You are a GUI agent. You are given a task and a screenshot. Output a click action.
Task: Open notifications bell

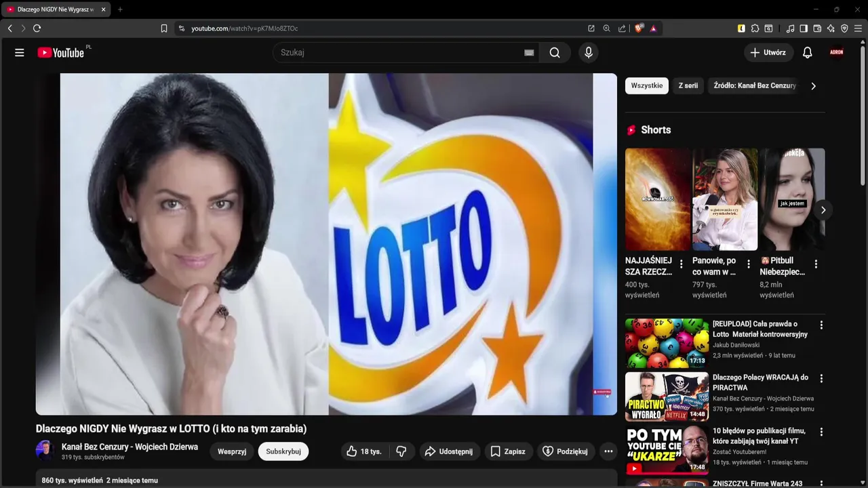point(807,52)
